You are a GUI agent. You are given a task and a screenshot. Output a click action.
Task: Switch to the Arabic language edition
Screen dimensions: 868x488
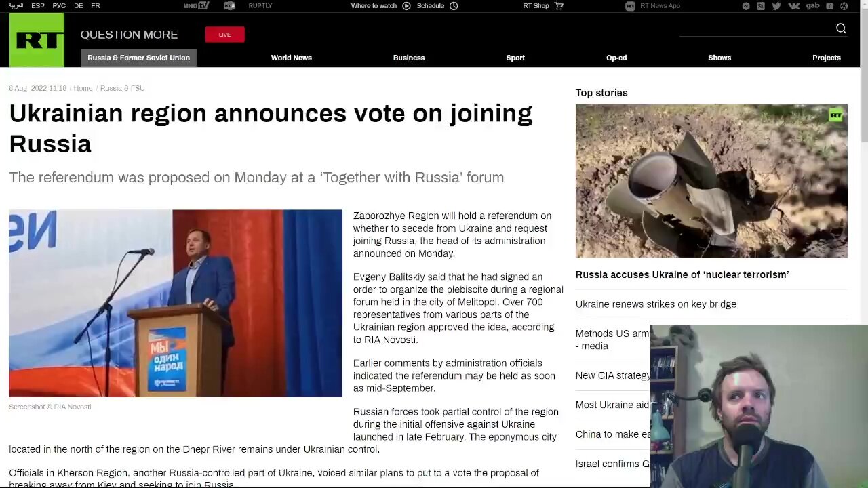pyautogui.click(x=16, y=6)
